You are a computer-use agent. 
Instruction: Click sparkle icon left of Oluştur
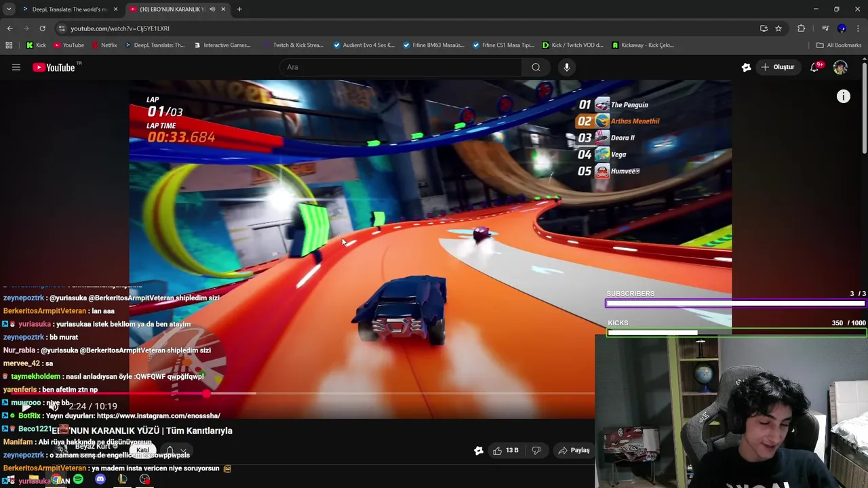746,67
